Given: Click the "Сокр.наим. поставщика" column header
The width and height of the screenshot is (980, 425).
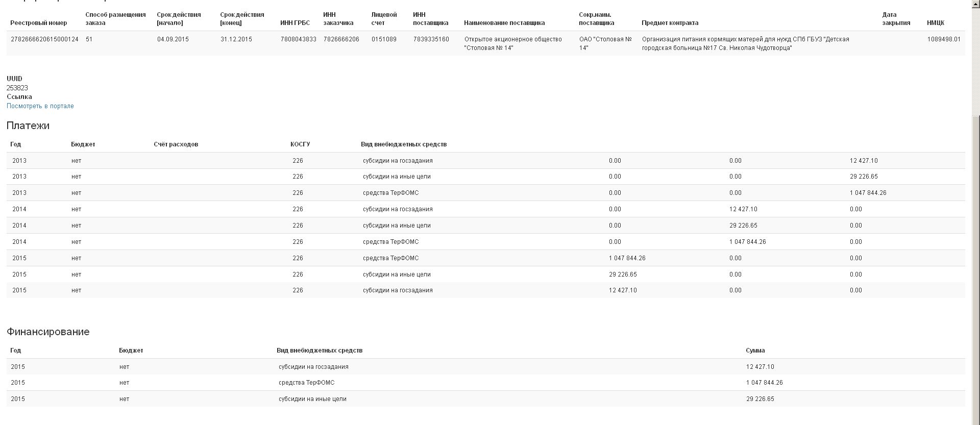Looking at the screenshot, I should [x=597, y=19].
